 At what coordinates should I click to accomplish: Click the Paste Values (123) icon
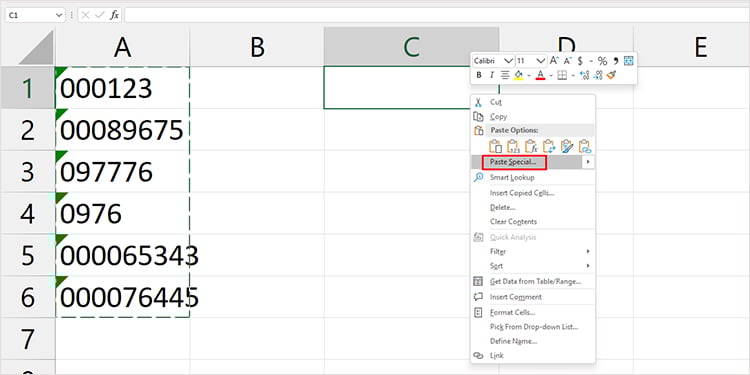[x=513, y=146]
